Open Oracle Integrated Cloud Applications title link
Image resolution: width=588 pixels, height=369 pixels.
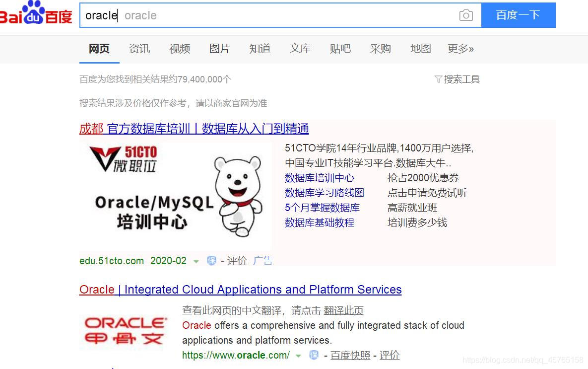tap(240, 290)
